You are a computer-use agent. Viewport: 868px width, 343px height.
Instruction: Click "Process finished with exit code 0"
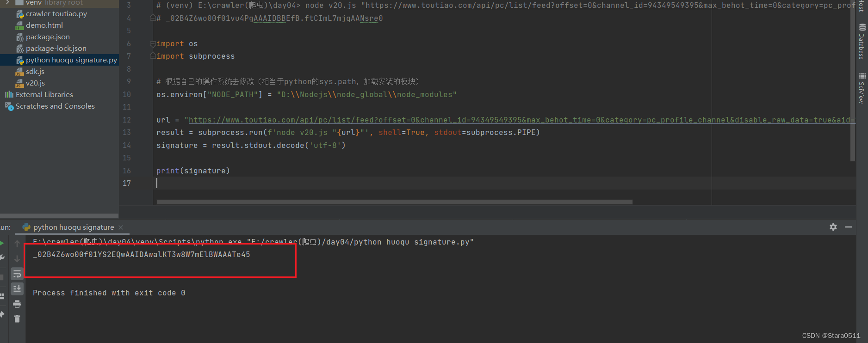click(x=109, y=293)
